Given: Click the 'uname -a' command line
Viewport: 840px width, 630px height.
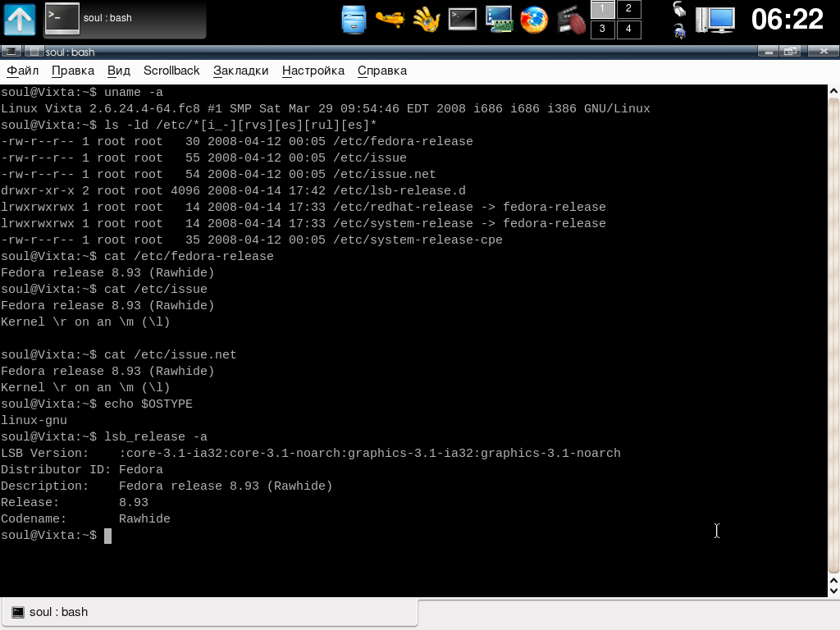Looking at the screenshot, I should pyautogui.click(x=82, y=92).
